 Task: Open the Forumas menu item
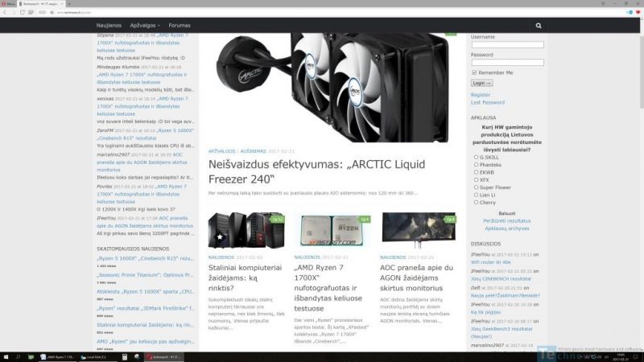pyautogui.click(x=180, y=26)
